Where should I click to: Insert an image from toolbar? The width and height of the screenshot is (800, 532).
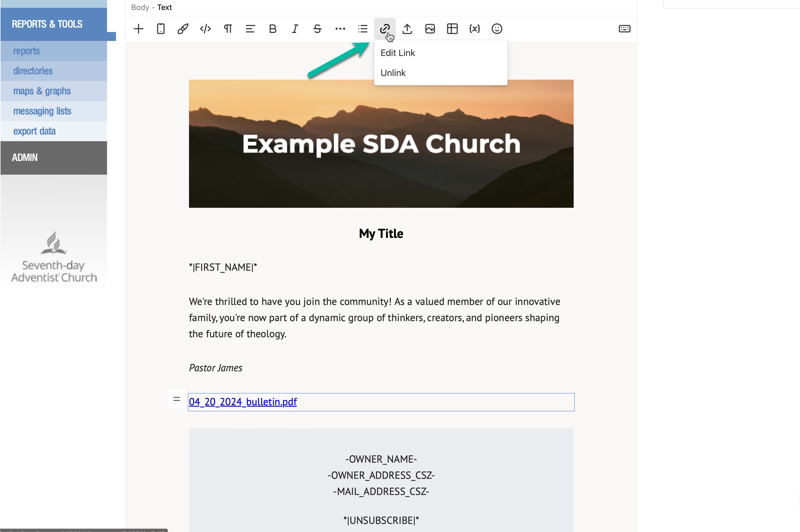430,29
